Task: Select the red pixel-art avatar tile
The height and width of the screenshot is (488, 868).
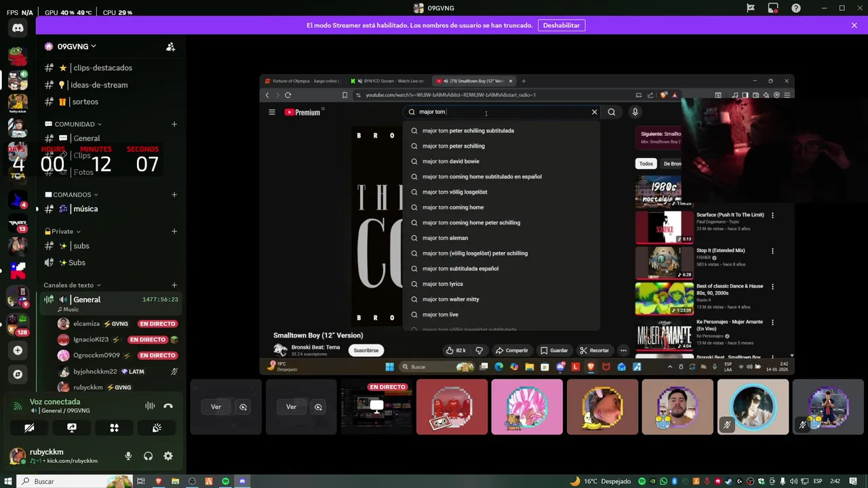Action: pyautogui.click(x=452, y=407)
